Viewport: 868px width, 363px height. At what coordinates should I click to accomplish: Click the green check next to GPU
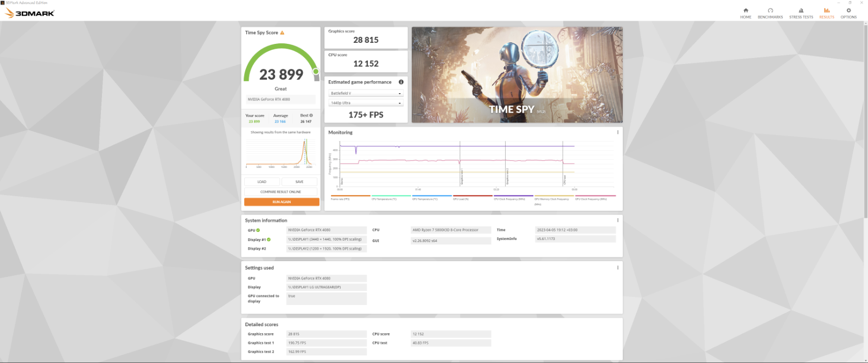258,230
